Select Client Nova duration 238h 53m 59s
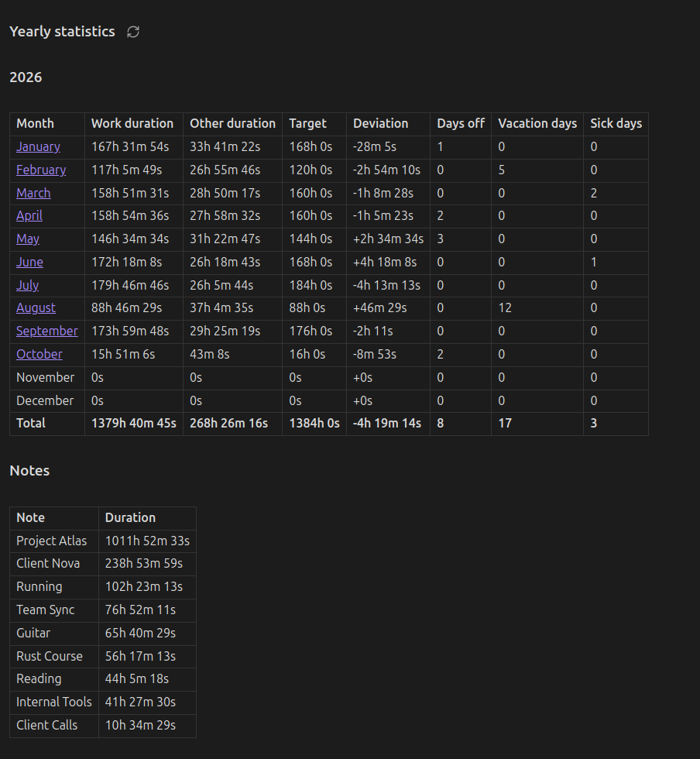700x759 pixels. 144,564
